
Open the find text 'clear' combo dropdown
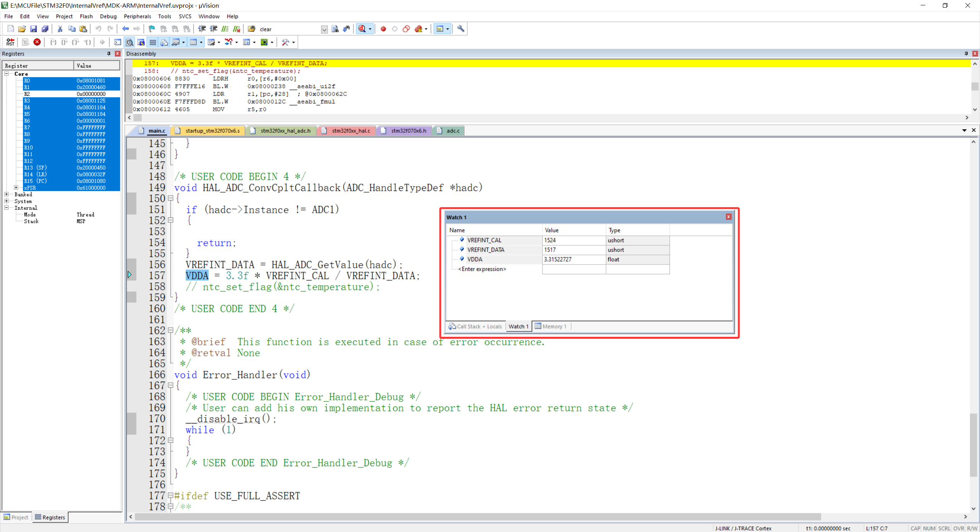click(324, 29)
